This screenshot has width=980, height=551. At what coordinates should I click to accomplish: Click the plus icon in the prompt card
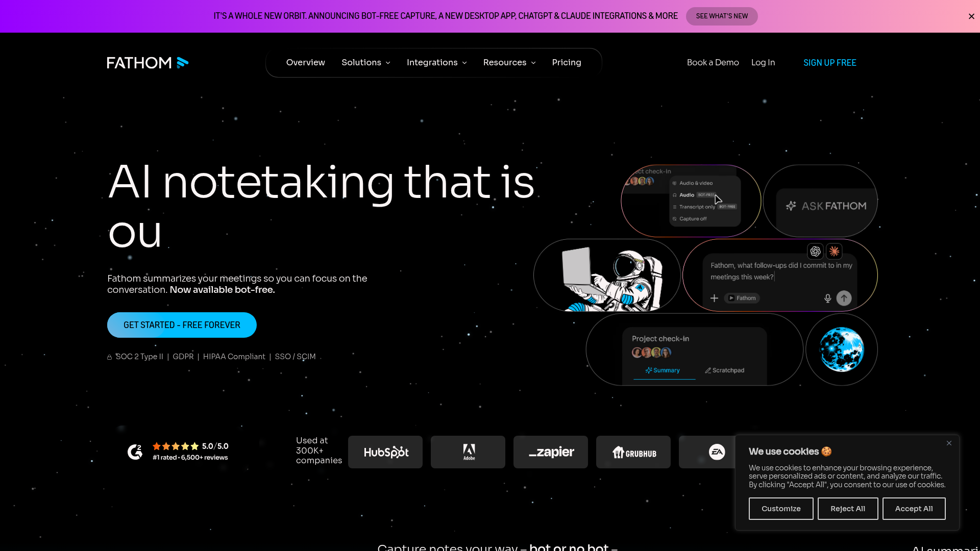coord(714,298)
